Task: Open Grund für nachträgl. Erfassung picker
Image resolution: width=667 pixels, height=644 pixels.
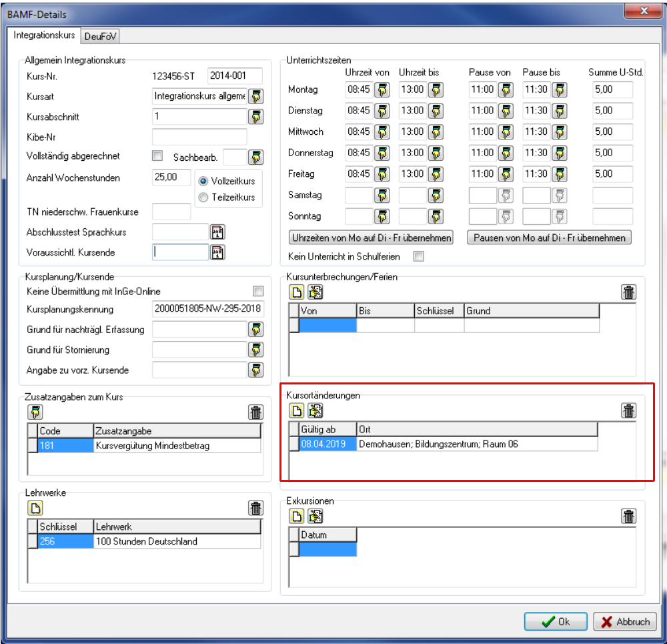Action: (x=255, y=330)
